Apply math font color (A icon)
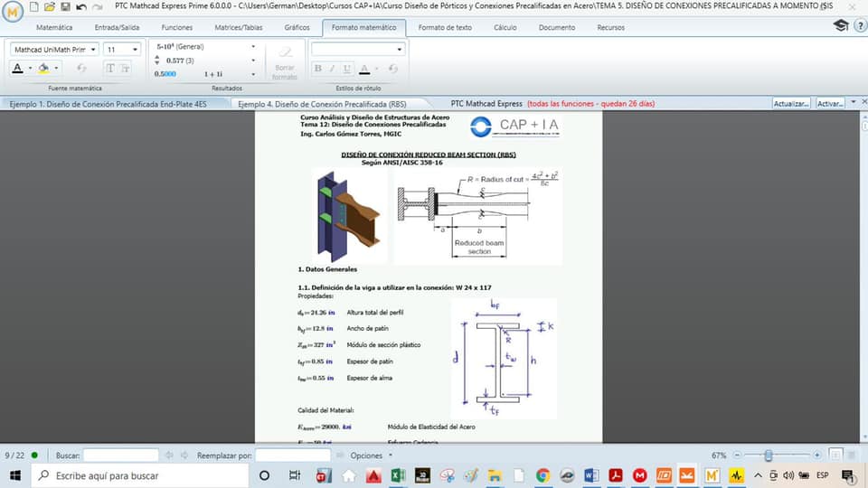Screen dimensions: 868x488 [18, 68]
